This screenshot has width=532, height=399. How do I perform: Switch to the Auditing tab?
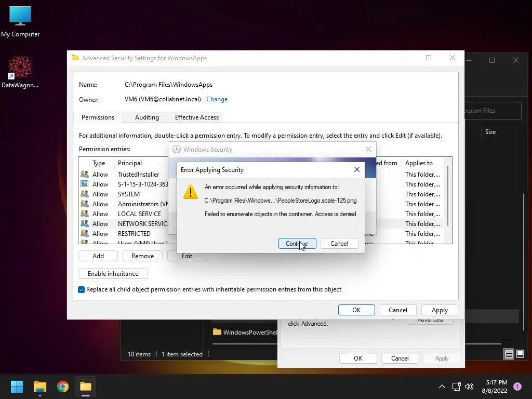147,117
